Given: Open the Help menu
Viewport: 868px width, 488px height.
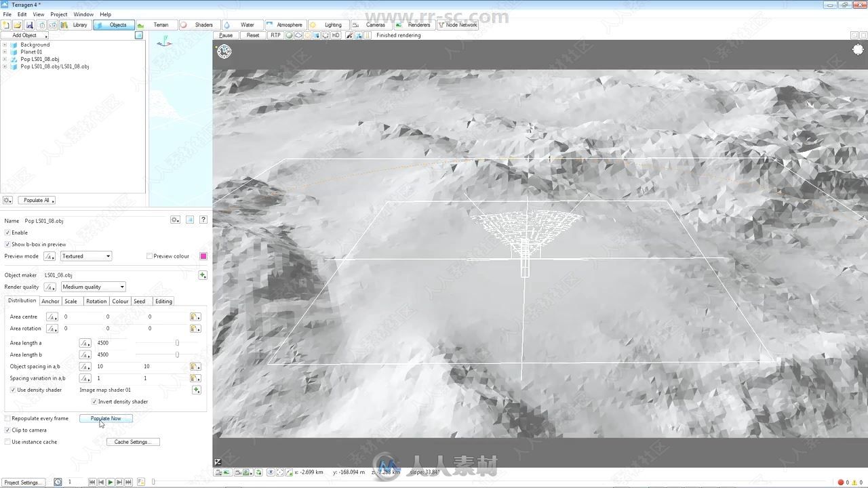Looking at the screenshot, I should click(105, 14).
